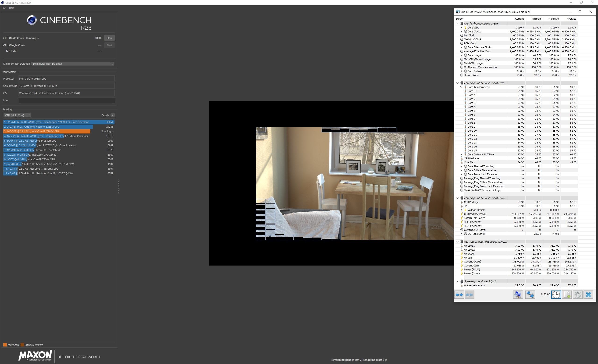Open HWiNFO system summary magnifier icon
Screen dimensions: 598x364
(518, 295)
